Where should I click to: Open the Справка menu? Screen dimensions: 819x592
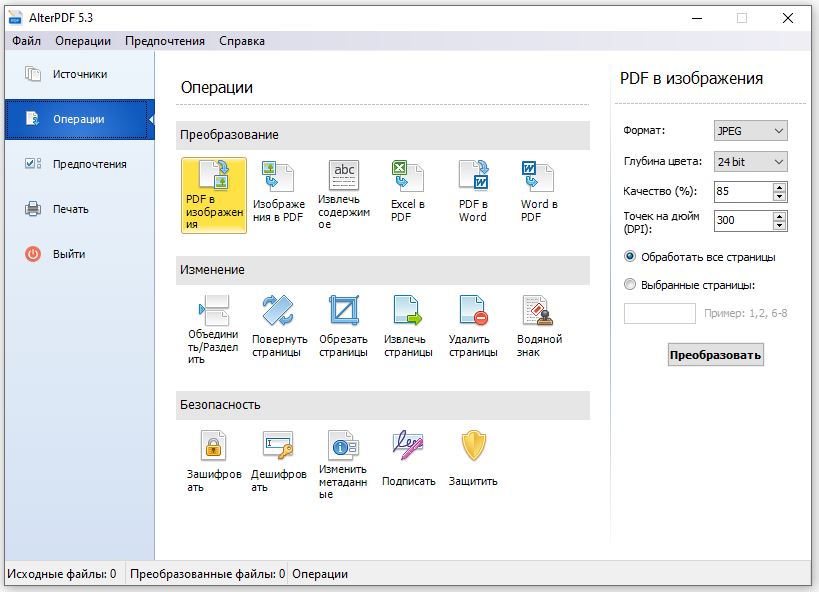pos(241,41)
